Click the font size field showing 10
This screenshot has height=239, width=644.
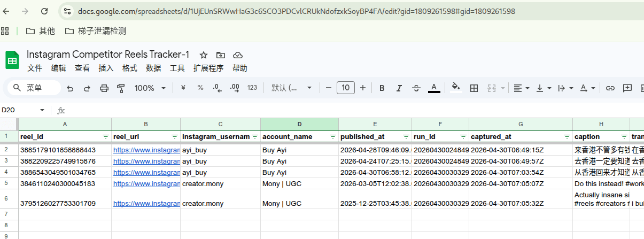(x=346, y=88)
